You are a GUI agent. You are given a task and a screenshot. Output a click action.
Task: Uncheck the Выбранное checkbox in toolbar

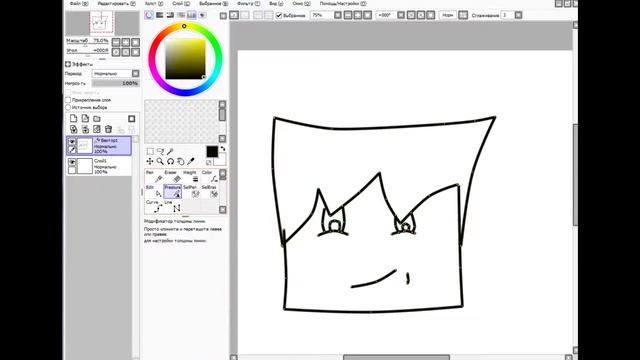tap(279, 15)
